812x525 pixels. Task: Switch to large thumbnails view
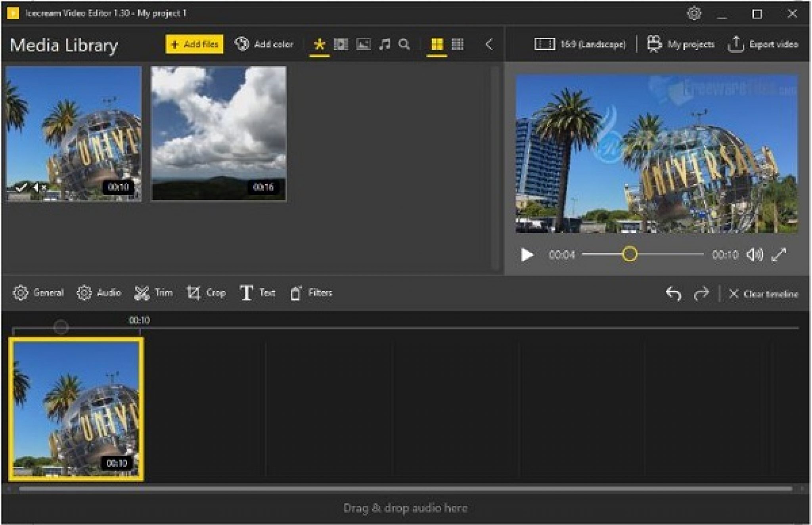437,44
